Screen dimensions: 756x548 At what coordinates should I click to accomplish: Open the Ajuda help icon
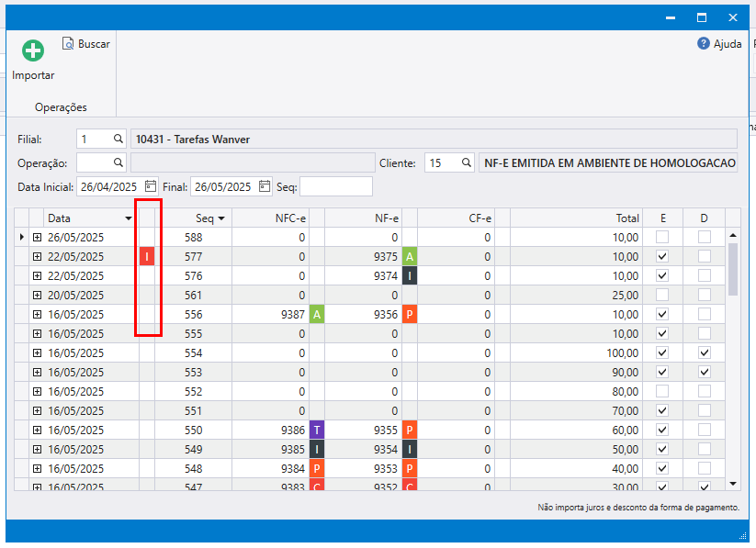pyautogui.click(x=704, y=43)
